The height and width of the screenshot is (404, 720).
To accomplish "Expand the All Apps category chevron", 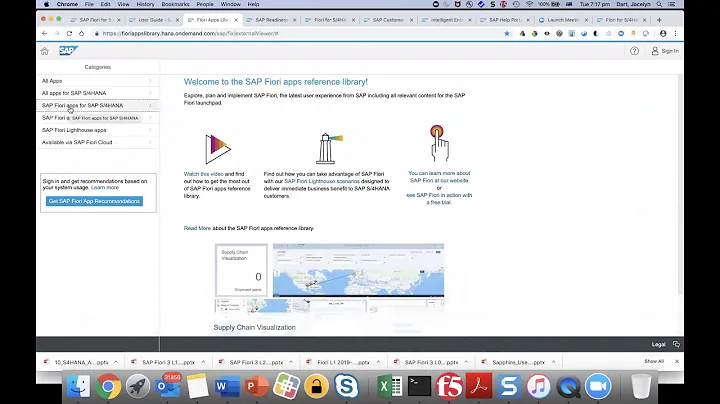I will click(x=150, y=81).
